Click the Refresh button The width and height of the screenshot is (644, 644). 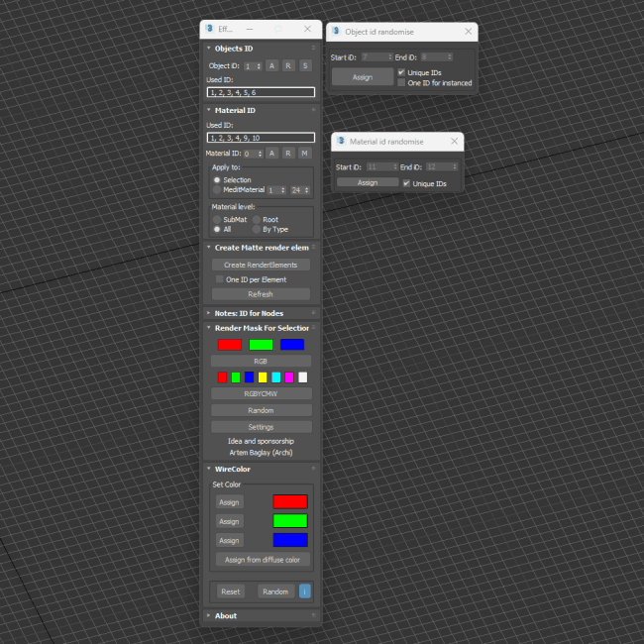261,294
